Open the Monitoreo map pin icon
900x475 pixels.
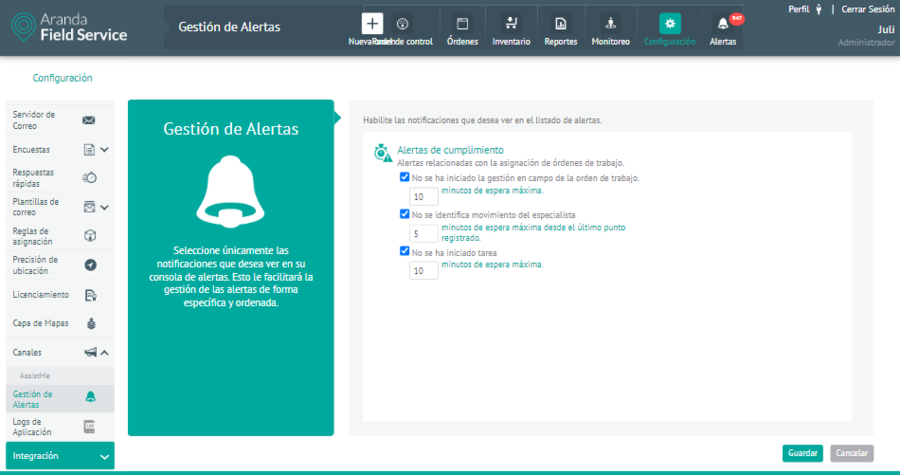point(611,24)
